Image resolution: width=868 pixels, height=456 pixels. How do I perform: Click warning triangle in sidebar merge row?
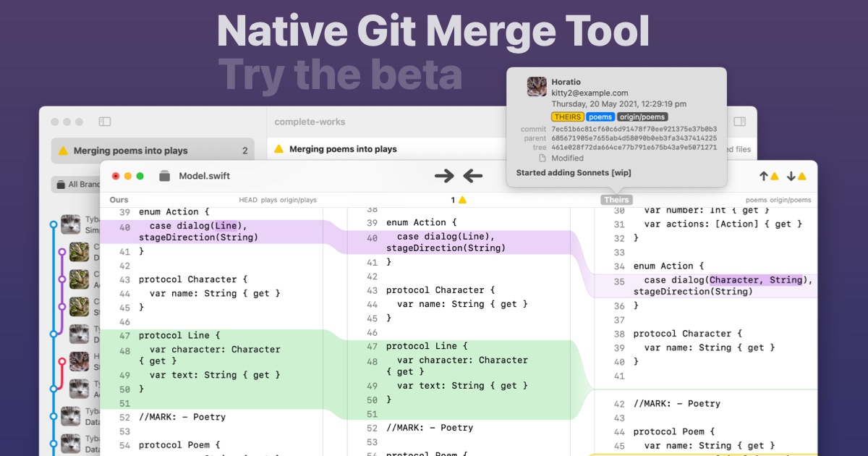[x=63, y=151]
